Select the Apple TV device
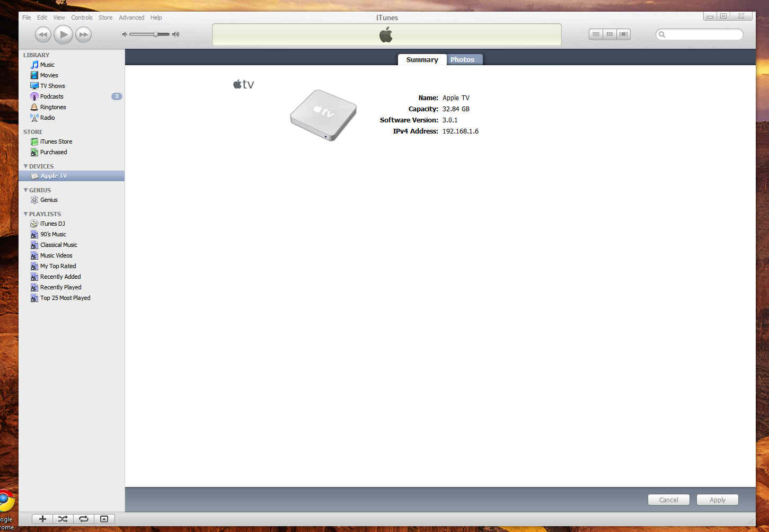 click(72, 176)
